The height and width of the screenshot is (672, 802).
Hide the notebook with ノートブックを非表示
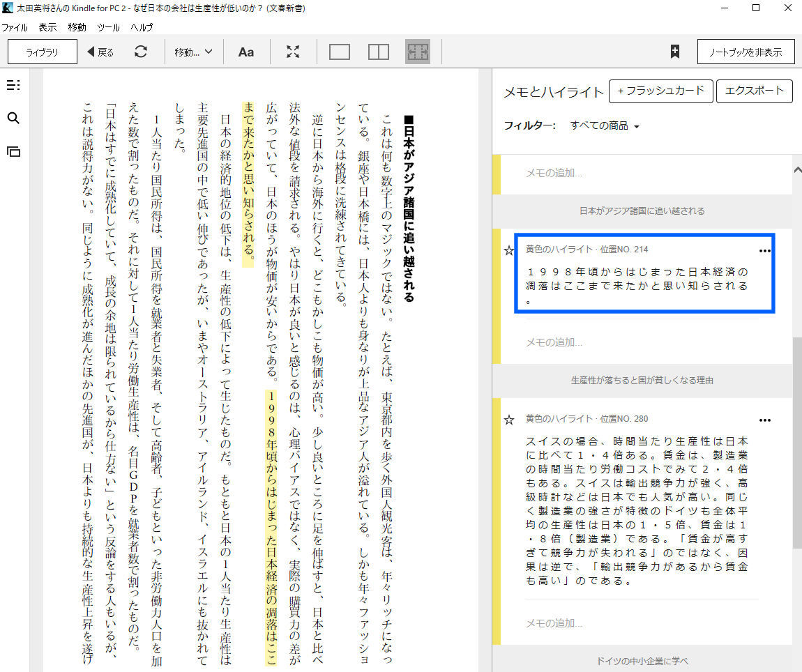click(x=746, y=52)
